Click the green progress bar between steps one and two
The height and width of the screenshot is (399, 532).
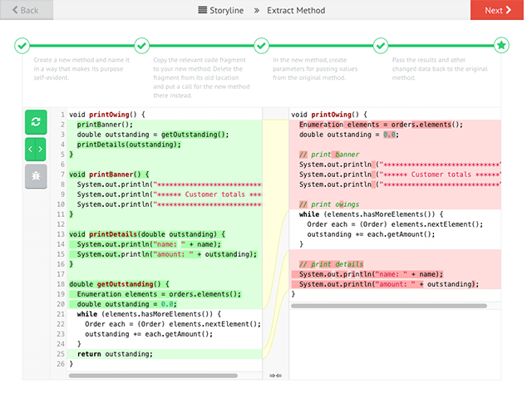tap(82, 45)
